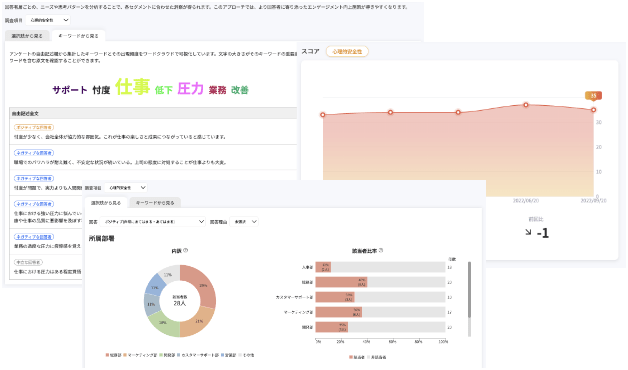The image size is (628, 370).
Task: Click the orange 35 score badge on chart
Action: point(593,96)
